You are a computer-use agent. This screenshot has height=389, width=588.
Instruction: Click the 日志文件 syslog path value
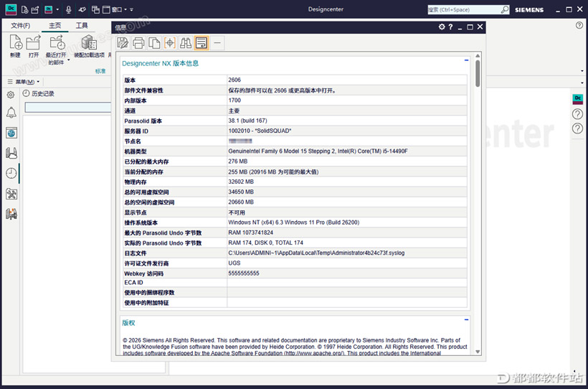[x=316, y=253]
